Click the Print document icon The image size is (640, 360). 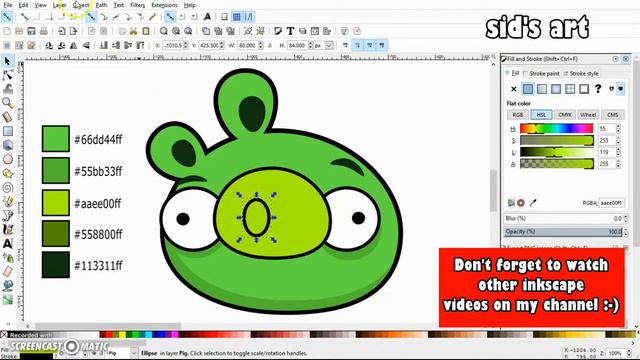coord(44,31)
